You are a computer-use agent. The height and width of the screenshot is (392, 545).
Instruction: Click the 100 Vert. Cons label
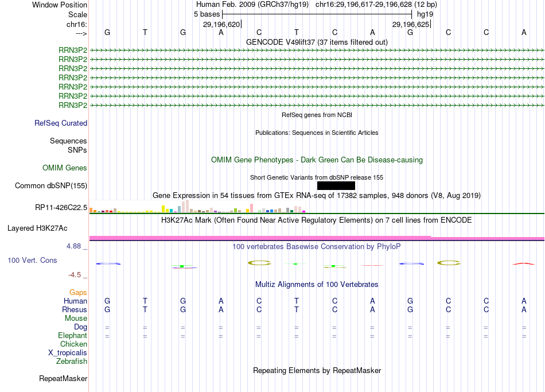pyautogui.click(x=32, y=260)
